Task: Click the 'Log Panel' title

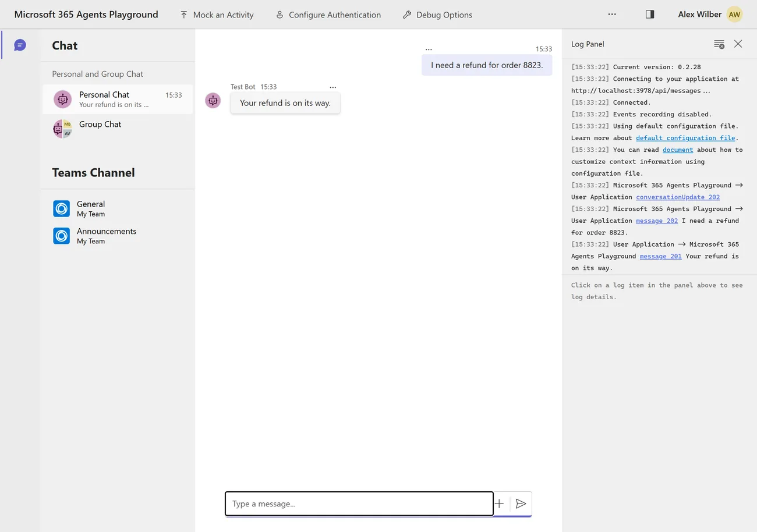Action: point(588,44)
